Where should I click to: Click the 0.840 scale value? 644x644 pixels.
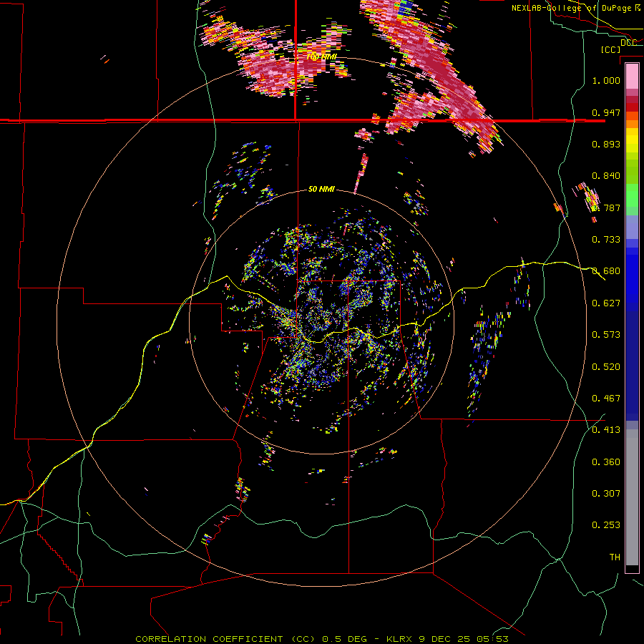606,176
